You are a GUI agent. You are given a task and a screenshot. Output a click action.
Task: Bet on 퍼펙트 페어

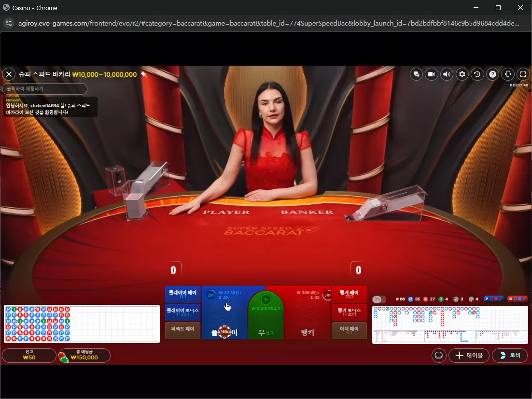tap(182, 330)
